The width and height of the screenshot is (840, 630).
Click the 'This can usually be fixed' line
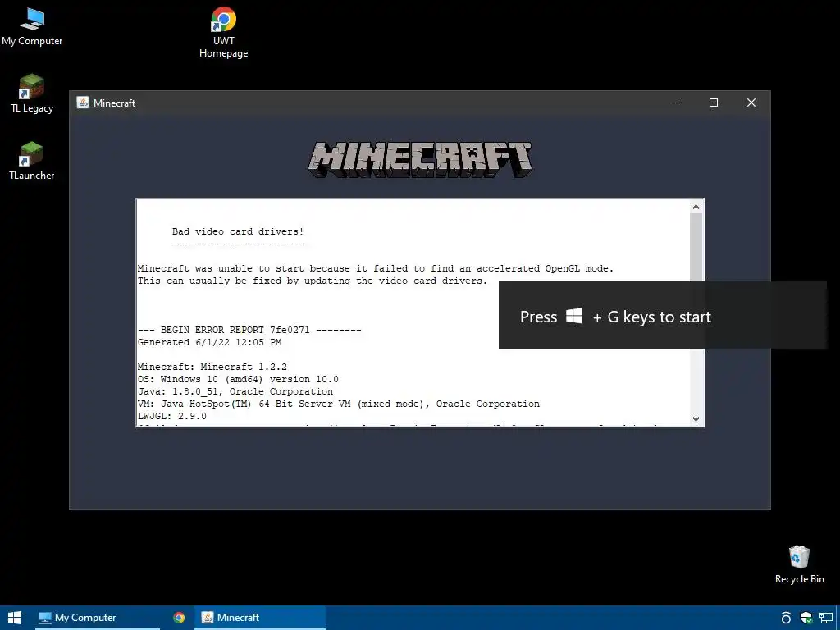[x=313, y=281]
